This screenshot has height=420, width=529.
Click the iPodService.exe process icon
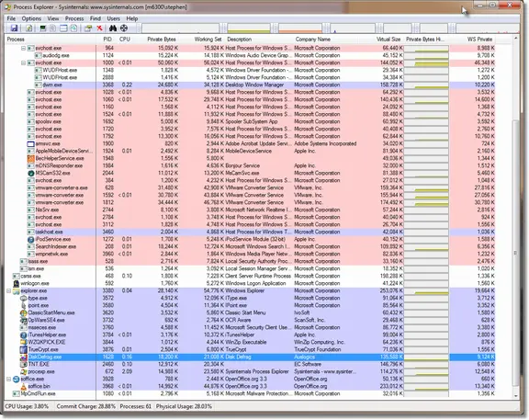coord(31,239)
